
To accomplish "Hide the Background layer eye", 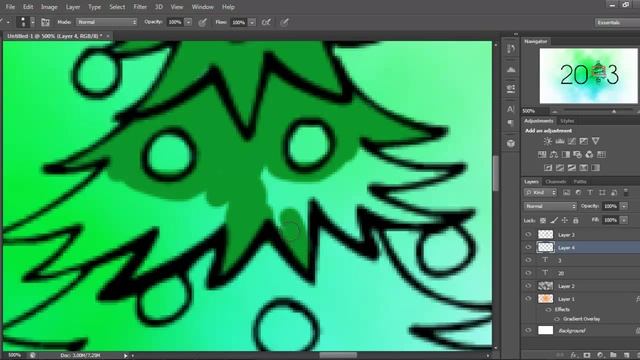I will click(x=529, y=330).
